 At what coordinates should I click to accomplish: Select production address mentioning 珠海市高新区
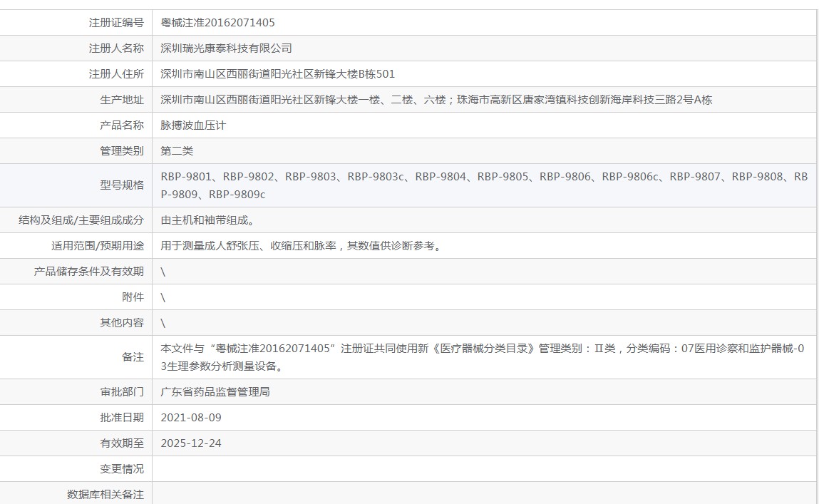click(x=436, y=99)
